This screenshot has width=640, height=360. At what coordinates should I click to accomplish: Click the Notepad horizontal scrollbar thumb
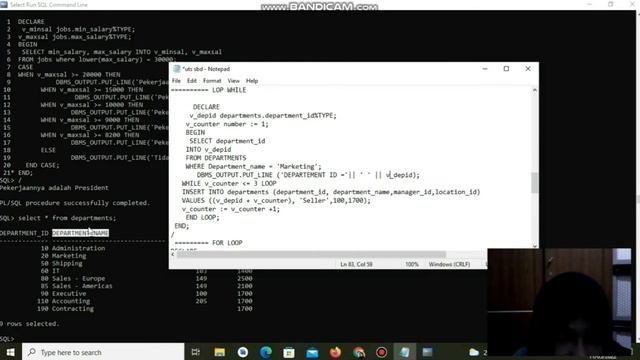pyautogui.click(x=311, y=254)
